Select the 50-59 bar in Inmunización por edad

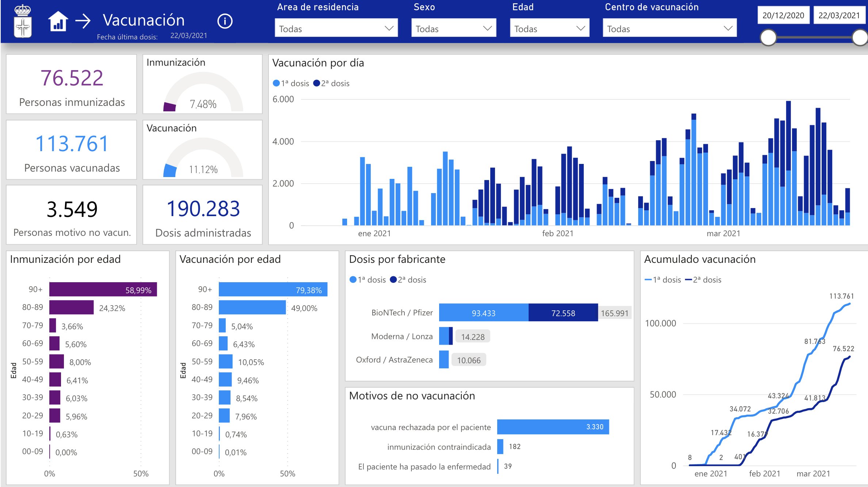[x=57, y=361]
